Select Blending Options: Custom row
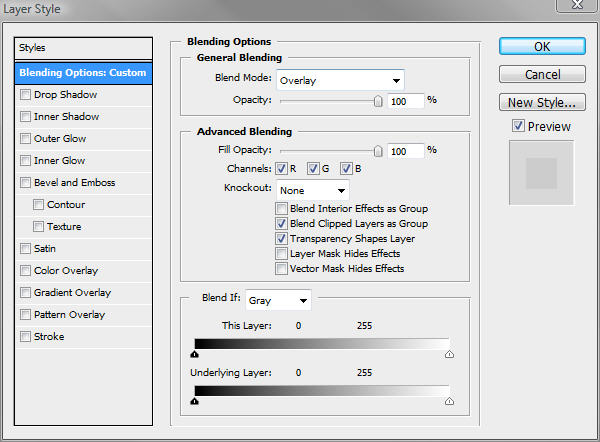Viewport: 600px width, 442px height. click(83, 73)
